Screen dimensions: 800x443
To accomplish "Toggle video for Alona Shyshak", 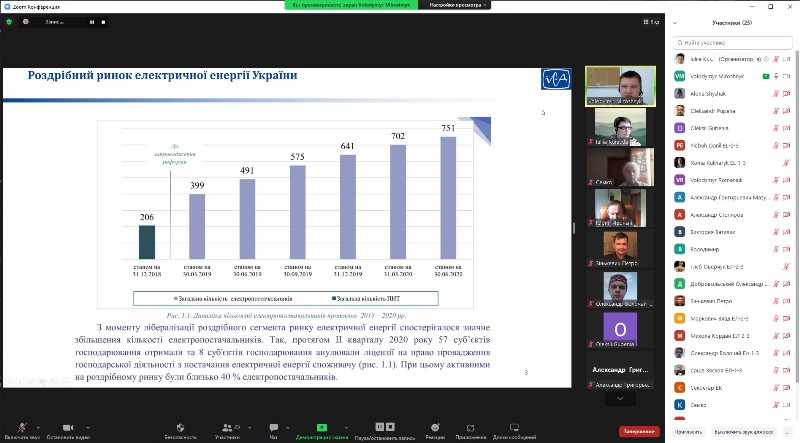I will [787, 93].
